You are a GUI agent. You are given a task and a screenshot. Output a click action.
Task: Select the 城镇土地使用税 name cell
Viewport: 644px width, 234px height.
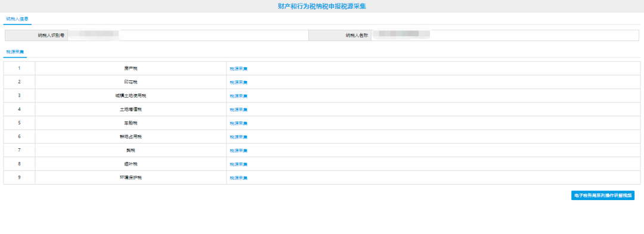[131, 95]
